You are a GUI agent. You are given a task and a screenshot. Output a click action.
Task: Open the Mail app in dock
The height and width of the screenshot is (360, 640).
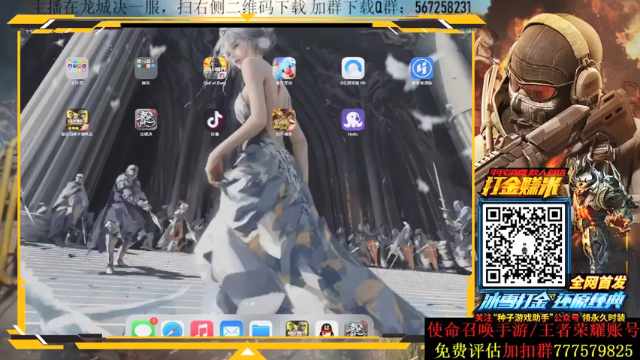231,329
